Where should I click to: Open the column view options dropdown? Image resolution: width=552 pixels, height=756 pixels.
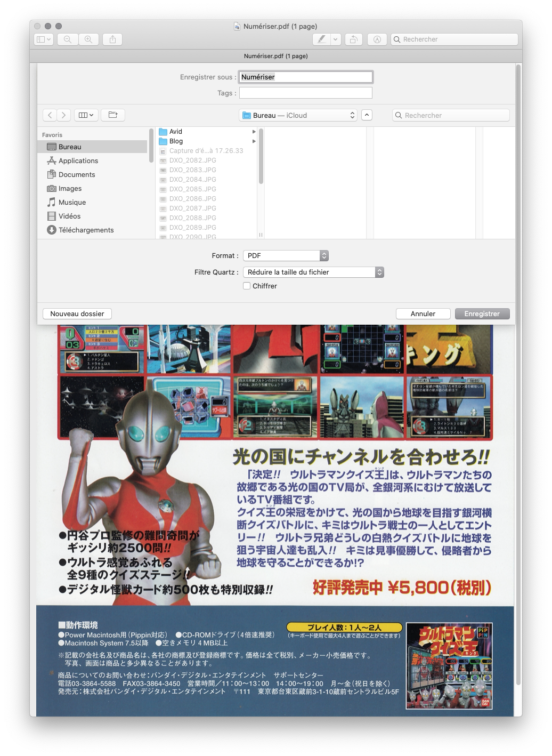(86, 115)
